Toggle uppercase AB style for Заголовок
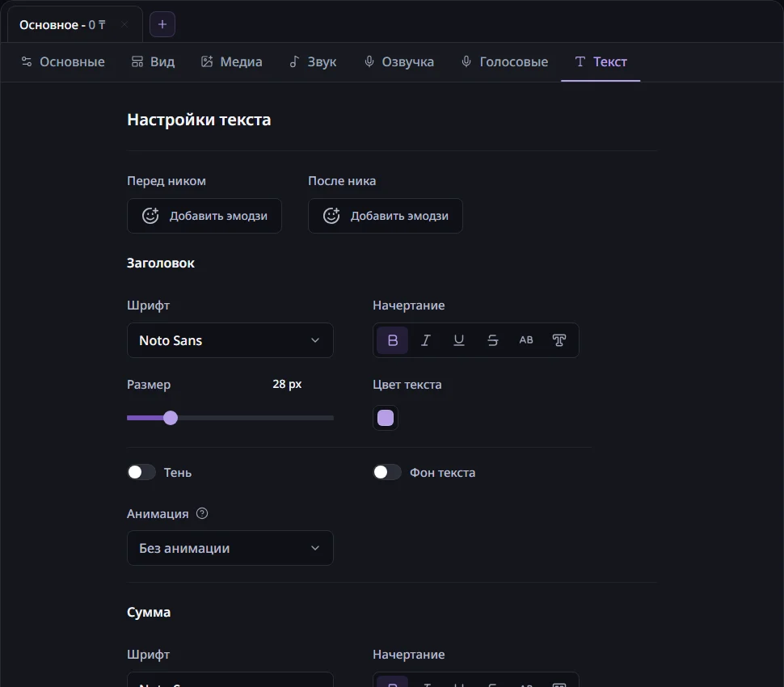This screenshot has height=687, width=784. [x=526, y=340]
